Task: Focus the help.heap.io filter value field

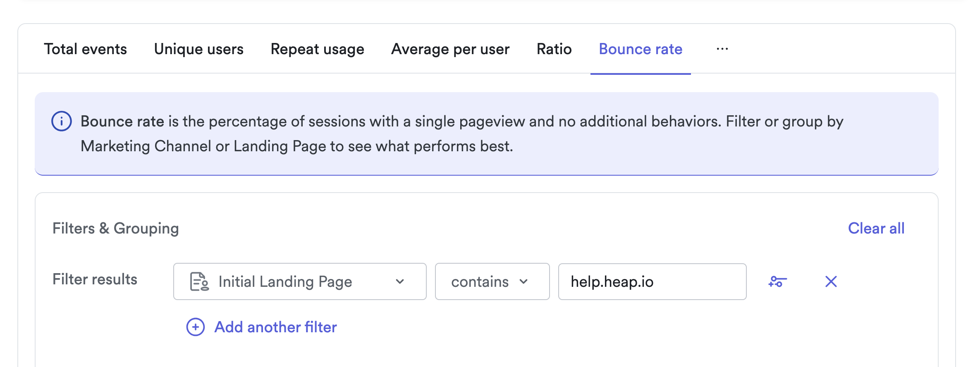Action: [652, 281]
